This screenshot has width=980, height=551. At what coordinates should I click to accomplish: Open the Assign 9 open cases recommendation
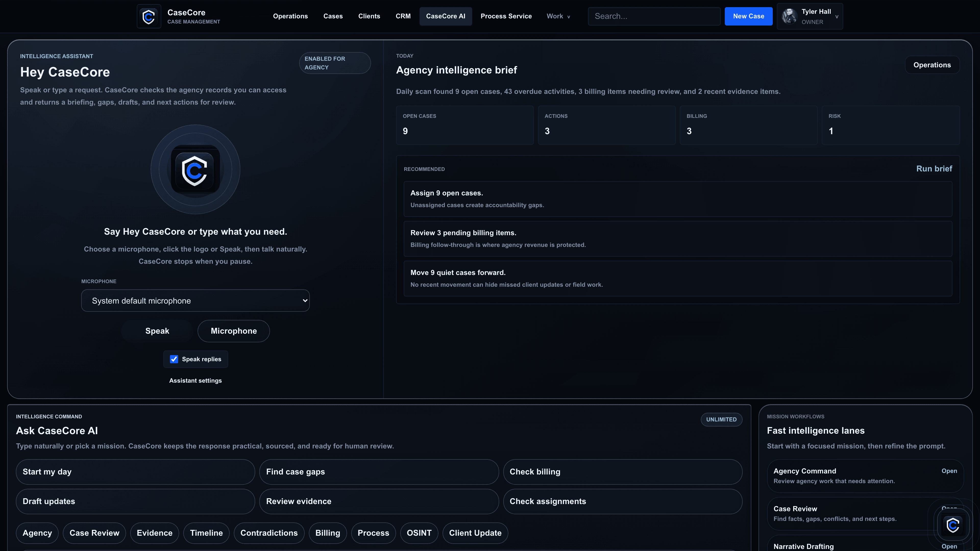click(x=678, y=199)
